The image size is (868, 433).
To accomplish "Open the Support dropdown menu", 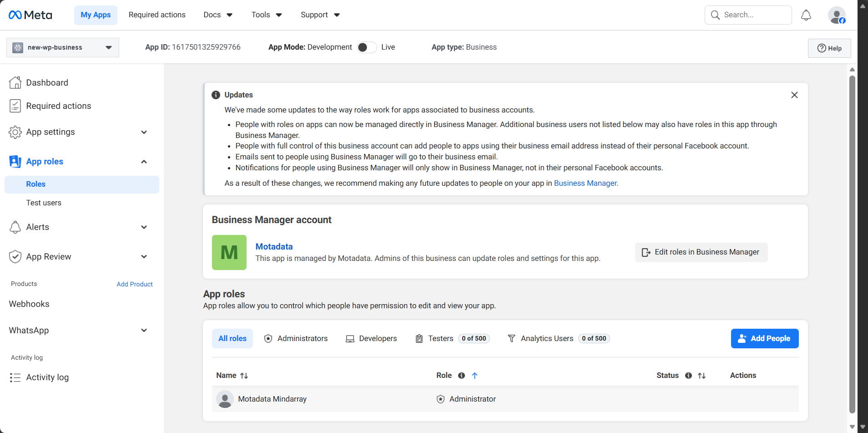I will 320,15.
